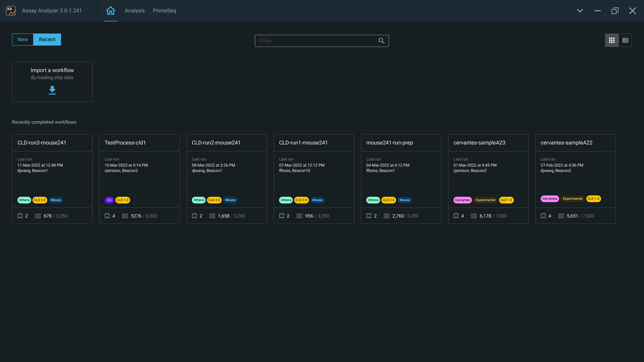Switch to grid view layout

pos(611,40)
